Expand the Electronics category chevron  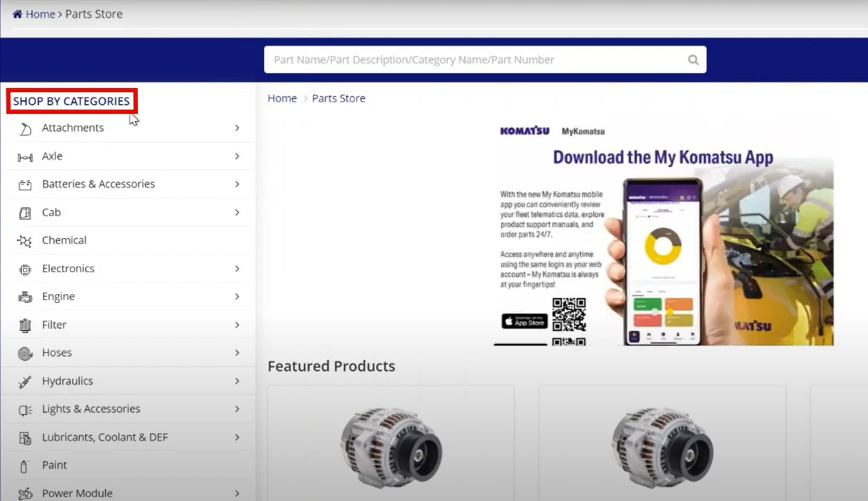(x=237, y=269)
